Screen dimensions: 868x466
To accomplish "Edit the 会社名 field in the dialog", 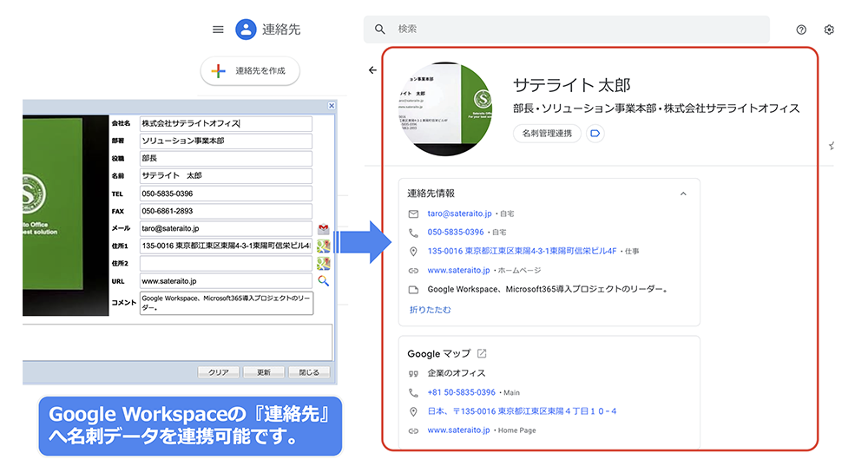I will click(226, 123).
